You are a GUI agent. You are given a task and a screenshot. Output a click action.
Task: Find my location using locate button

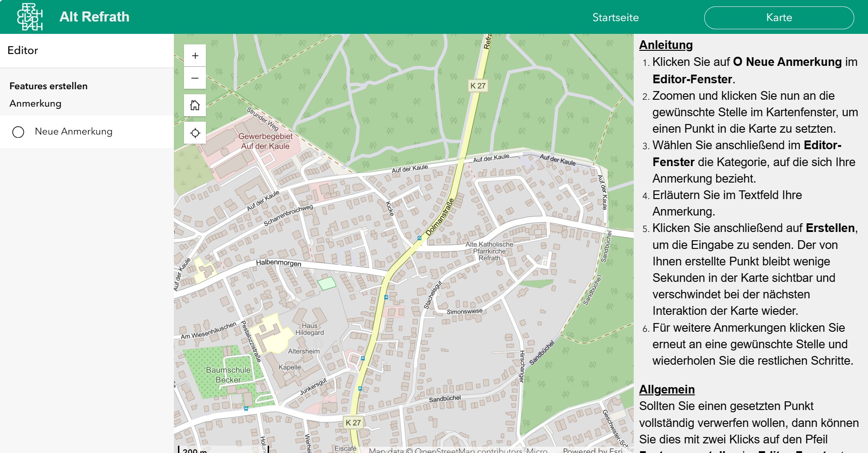point(195,133)
